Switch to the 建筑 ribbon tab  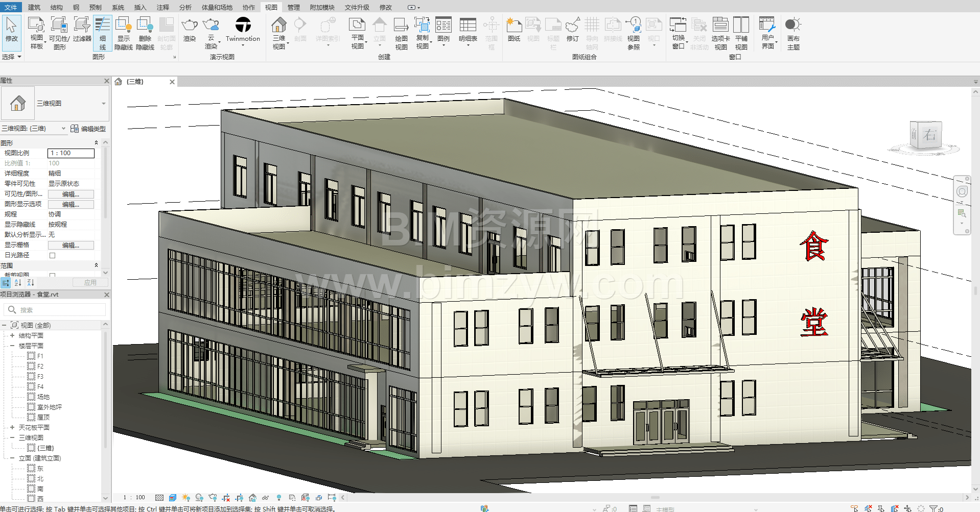[34, 7]
